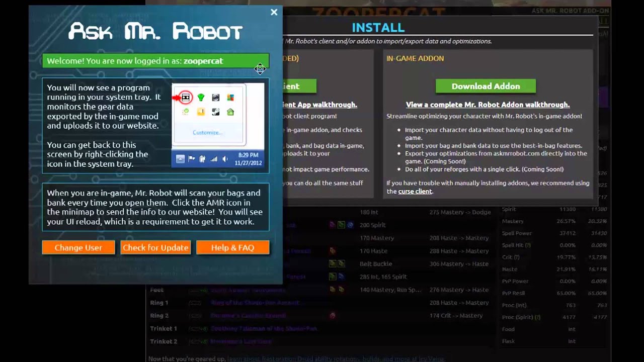Click the 288 Haste -> Mastery reforge
Screen dimensions: 644x362
point(459,251)
